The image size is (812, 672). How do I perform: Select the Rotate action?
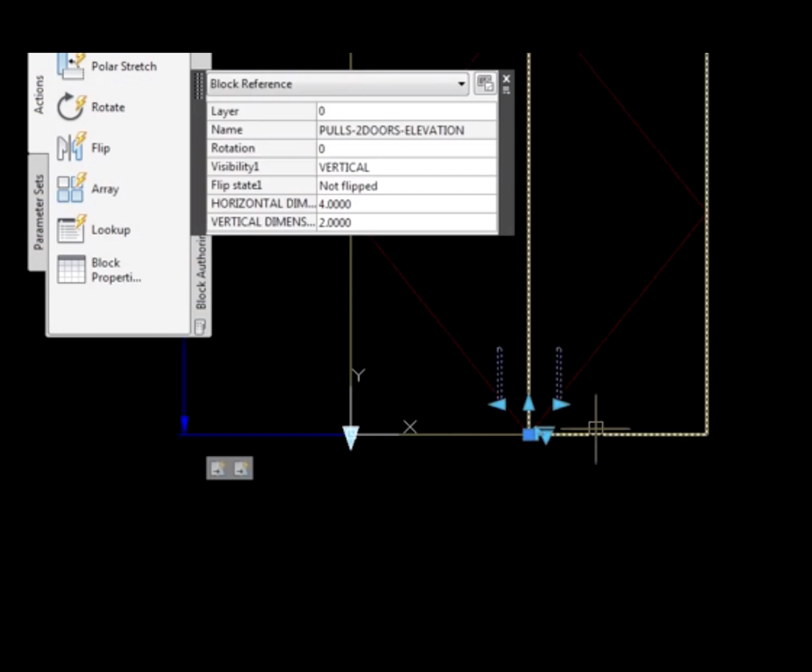click(x=108, y=107)
